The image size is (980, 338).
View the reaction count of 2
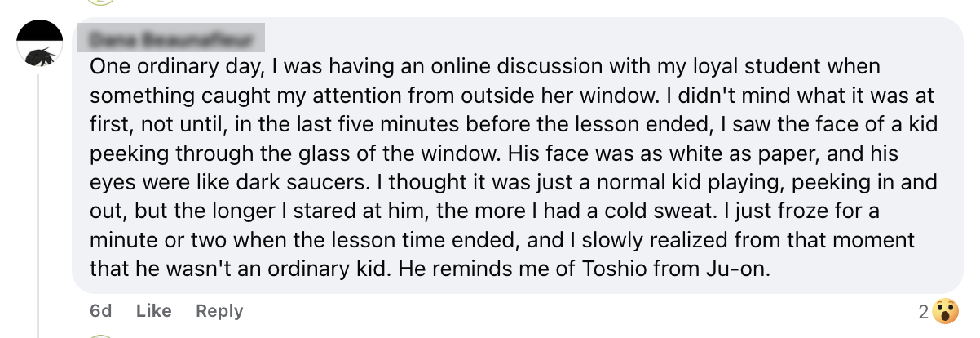(x=923, y=311)
